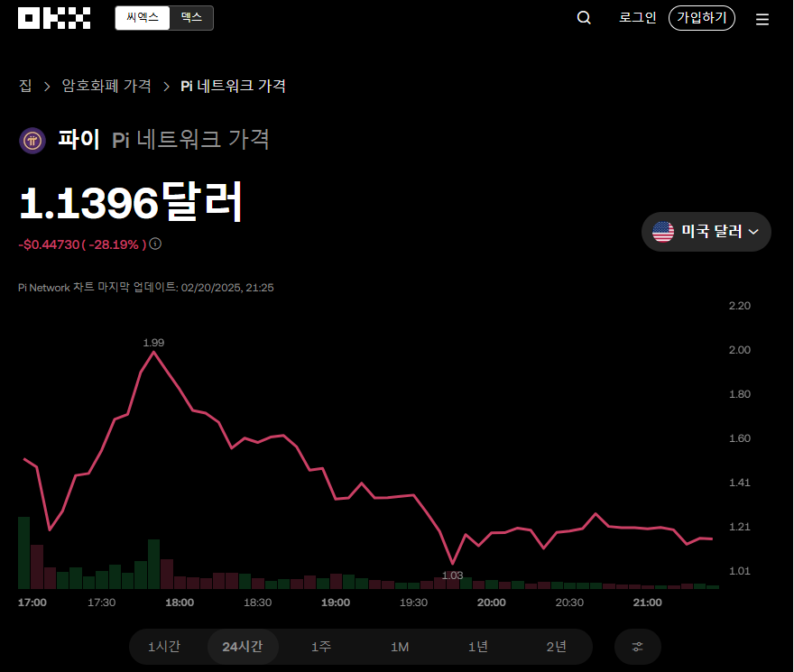Click the 1.01 price axis label
The width and height of the screenshot is (794, 672).
click(739, 571)
